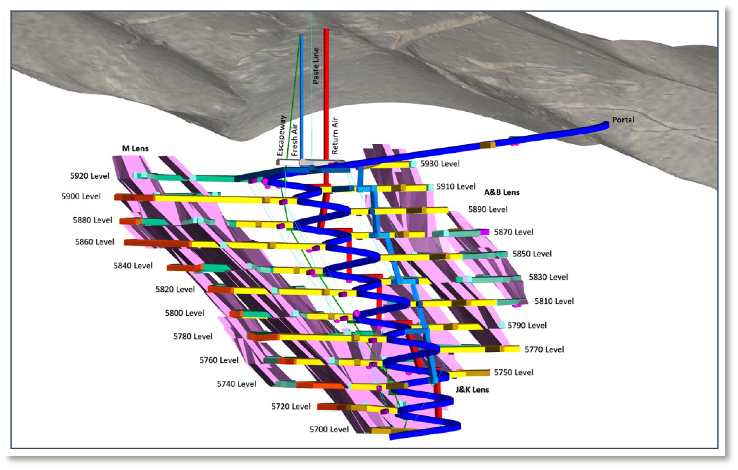Click the 5870 Level label
The image size is (738, 470).
[513, 232]
